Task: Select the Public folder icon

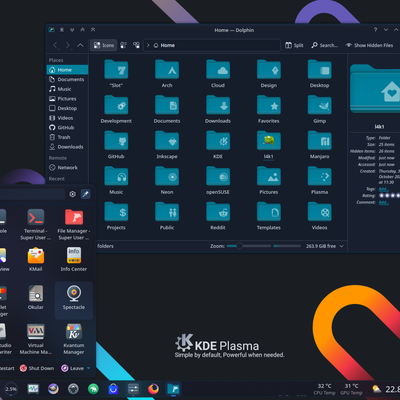Action: (x=167, y=212)
